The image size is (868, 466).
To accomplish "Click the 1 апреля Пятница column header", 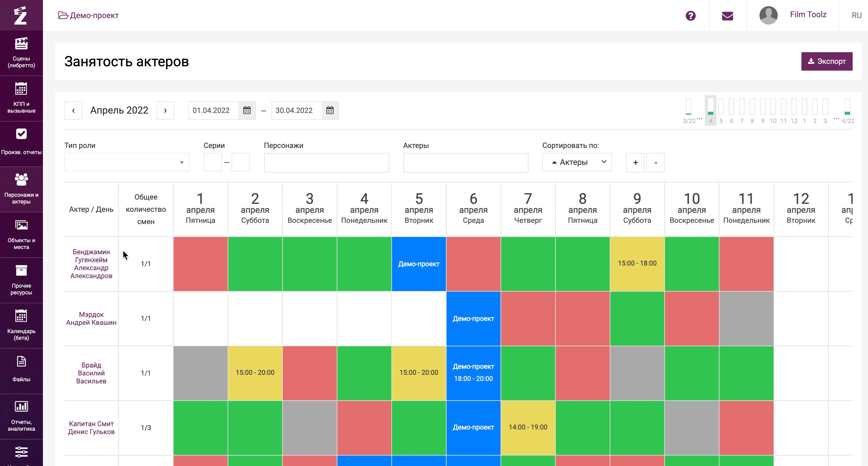I will 200,209.
